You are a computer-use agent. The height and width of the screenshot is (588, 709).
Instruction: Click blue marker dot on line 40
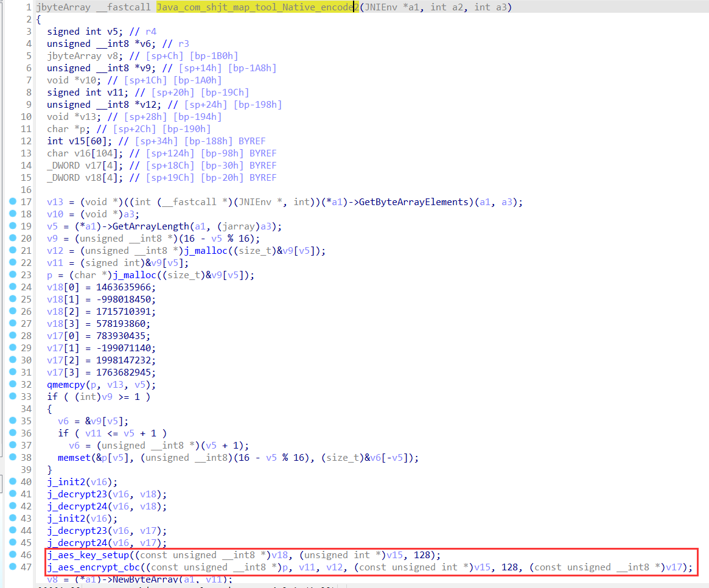13,482
